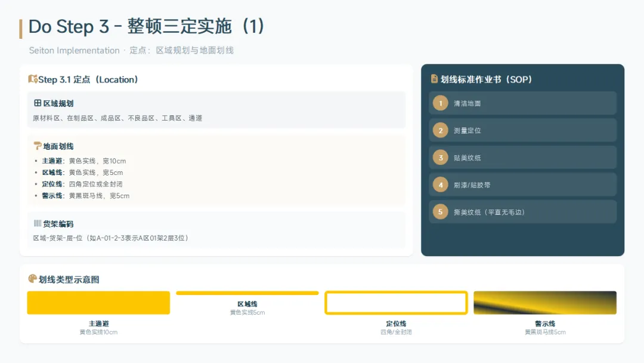Click the bullet 定位线：四角定位或全封闭
644x363 pixels.
82,184
